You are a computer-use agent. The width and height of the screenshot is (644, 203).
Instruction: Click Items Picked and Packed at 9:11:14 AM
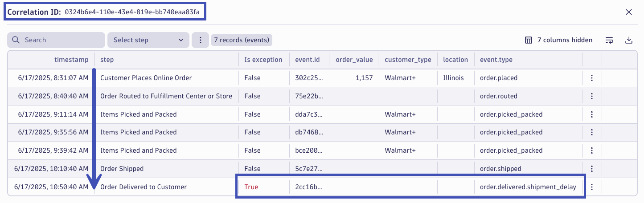(139, 114)
